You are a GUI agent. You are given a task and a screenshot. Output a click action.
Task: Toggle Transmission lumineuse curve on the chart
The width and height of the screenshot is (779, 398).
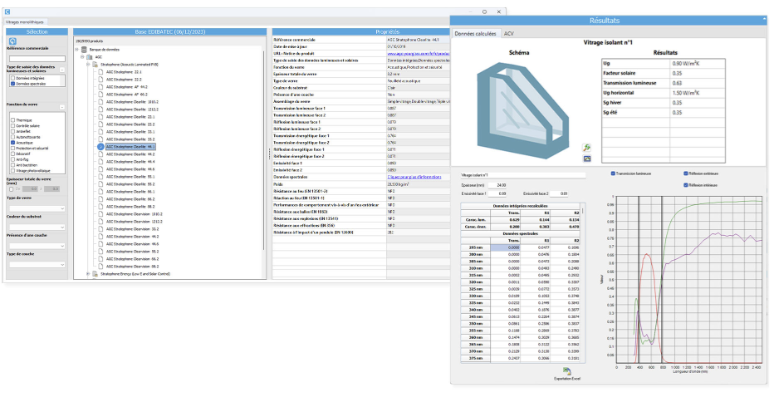click(613, 173)
